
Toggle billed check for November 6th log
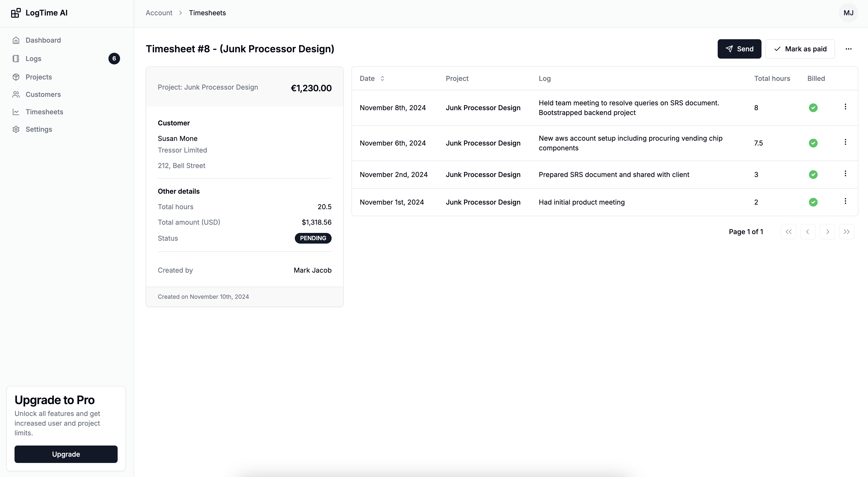pos(813,143)
